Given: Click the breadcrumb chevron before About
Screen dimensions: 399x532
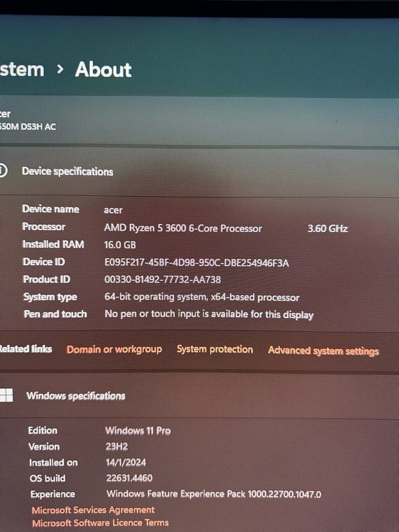Looking at the screenshot, I should pyautogui.click(x=60, y=69).
